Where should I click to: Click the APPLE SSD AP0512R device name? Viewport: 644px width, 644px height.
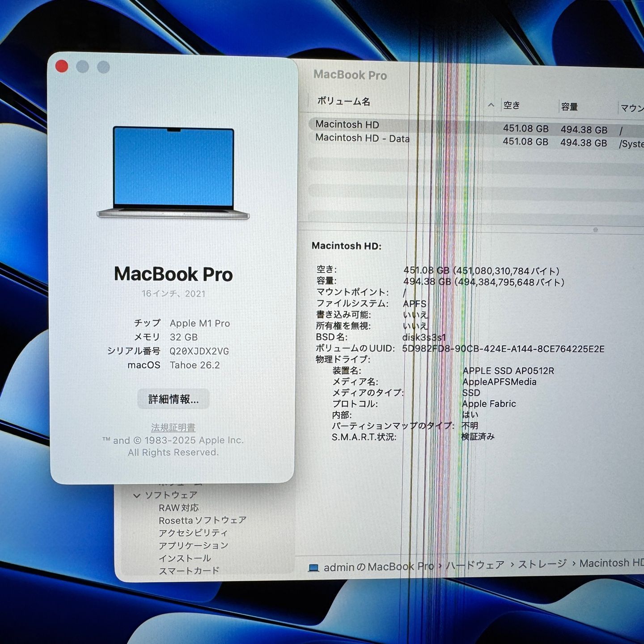pos(508,371)
